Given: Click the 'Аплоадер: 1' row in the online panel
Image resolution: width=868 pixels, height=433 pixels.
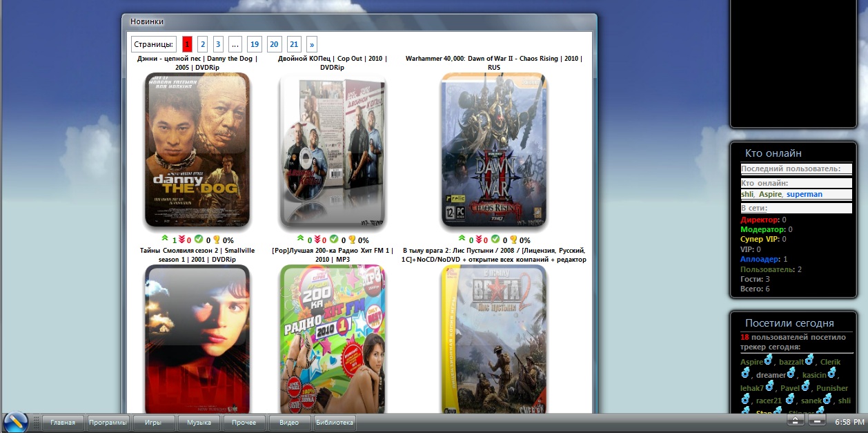Looking at the screenshot, I should pyautogui.click(x=765, y=258).
